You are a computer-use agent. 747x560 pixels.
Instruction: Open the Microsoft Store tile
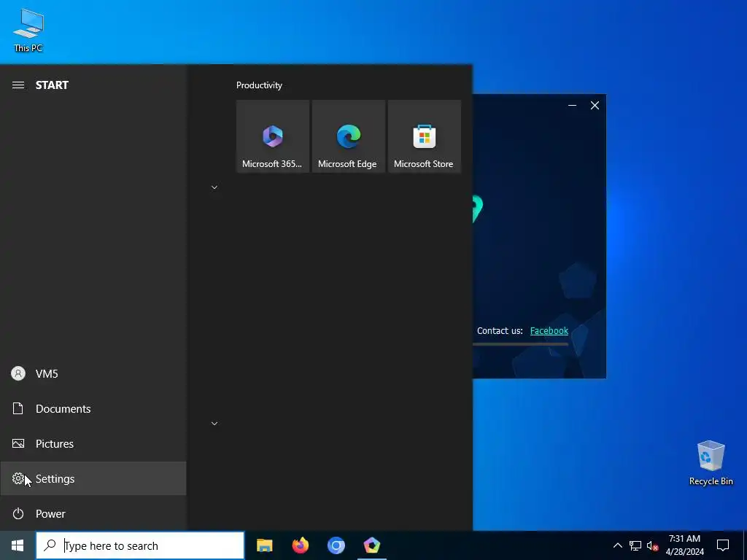coord(425,136)
